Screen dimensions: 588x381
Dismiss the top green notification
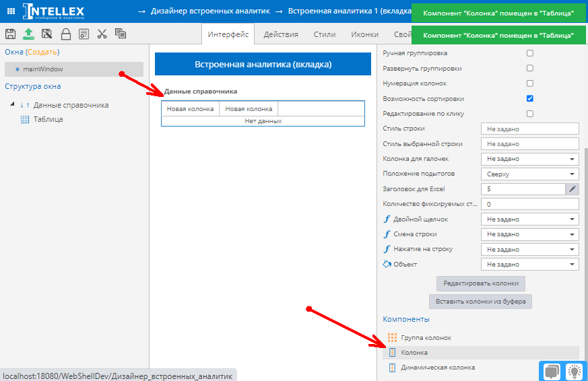(x=498, y=13)
